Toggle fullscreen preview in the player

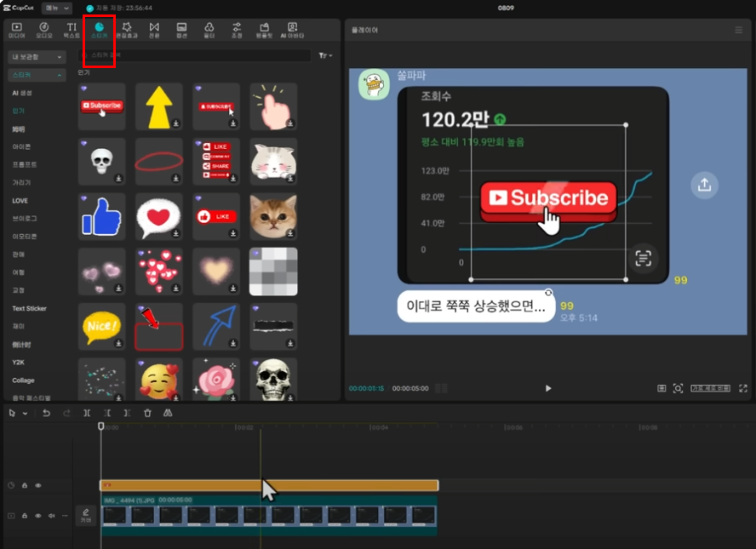[x=743, y=388]
